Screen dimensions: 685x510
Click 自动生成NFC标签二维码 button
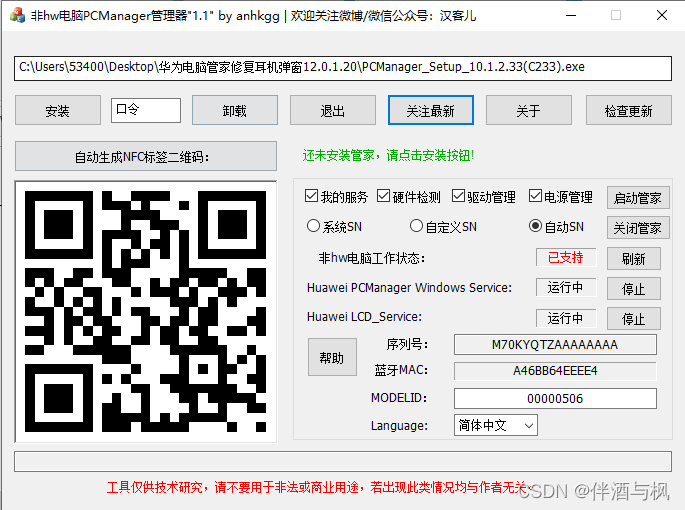146,156
